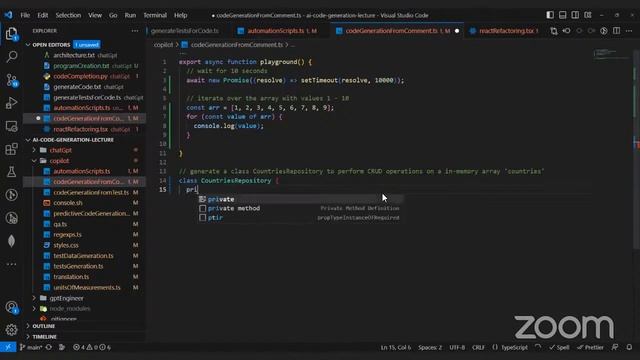This screenshot has width=640, height=360.
Task: Open console.sh in explorer
Action: click(x=68, y=203)
